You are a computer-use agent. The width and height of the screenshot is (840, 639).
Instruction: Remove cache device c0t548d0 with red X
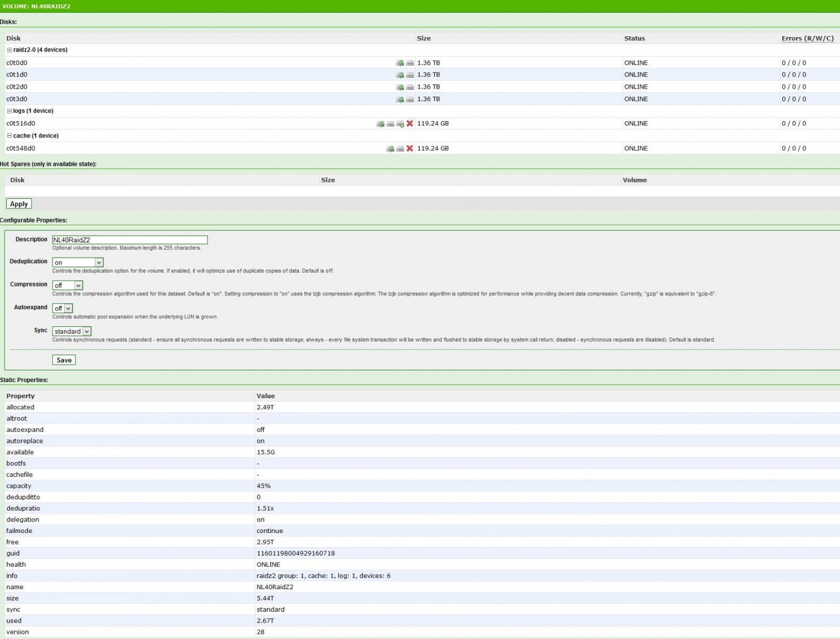(x=410, y=148)
